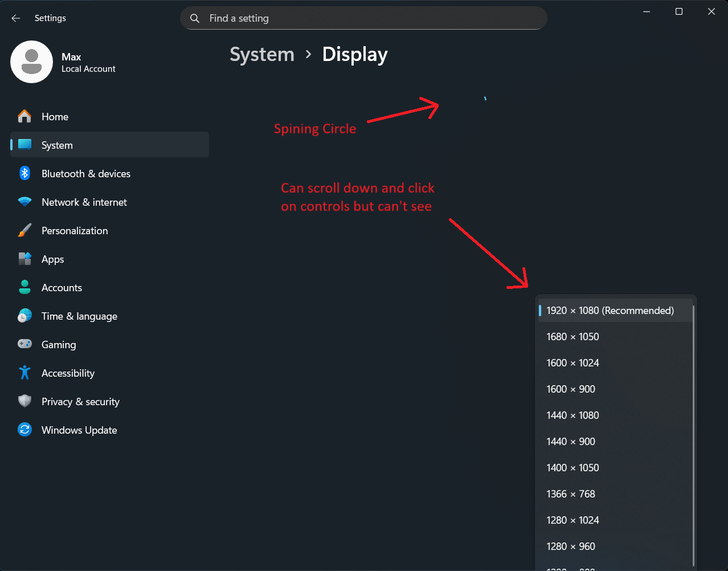Click the Apps icon
The height and width of the screenshot is (571, 728).
(24, 259)
